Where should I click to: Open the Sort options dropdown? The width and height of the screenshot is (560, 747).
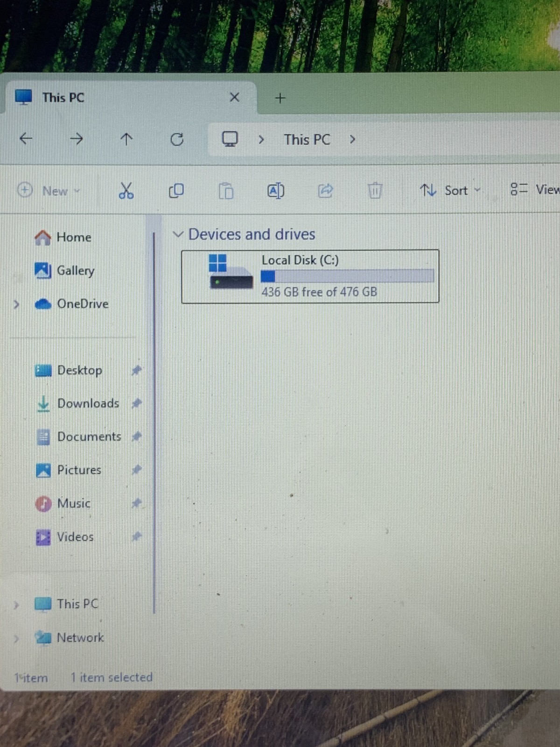(x=450, y=190)
